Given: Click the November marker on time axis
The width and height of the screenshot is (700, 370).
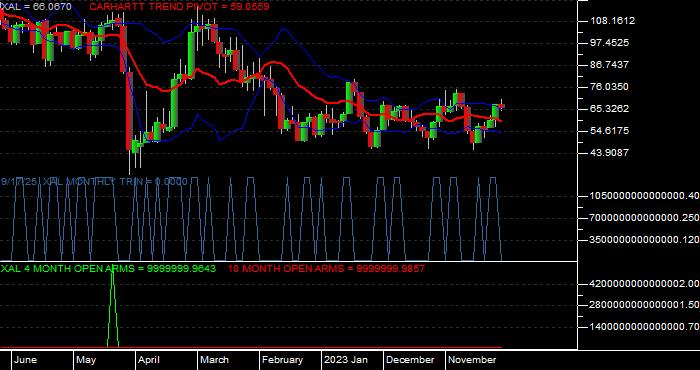Looking at the screenshot, I should 472,360.
